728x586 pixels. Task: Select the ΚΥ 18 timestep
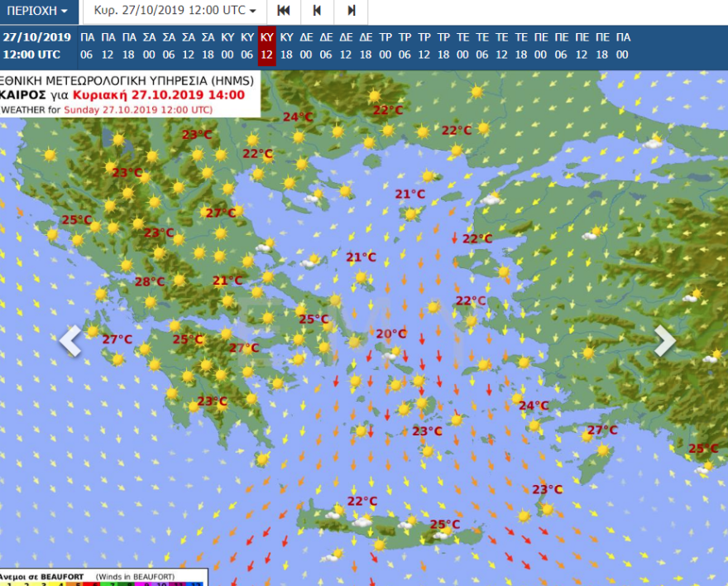point(285,47)
